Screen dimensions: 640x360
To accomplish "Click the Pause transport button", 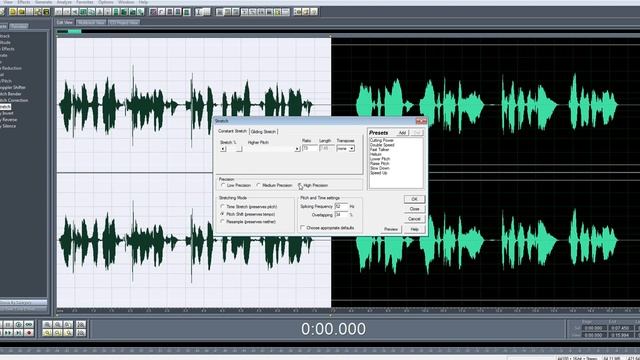I will click(x=8, y=324).
